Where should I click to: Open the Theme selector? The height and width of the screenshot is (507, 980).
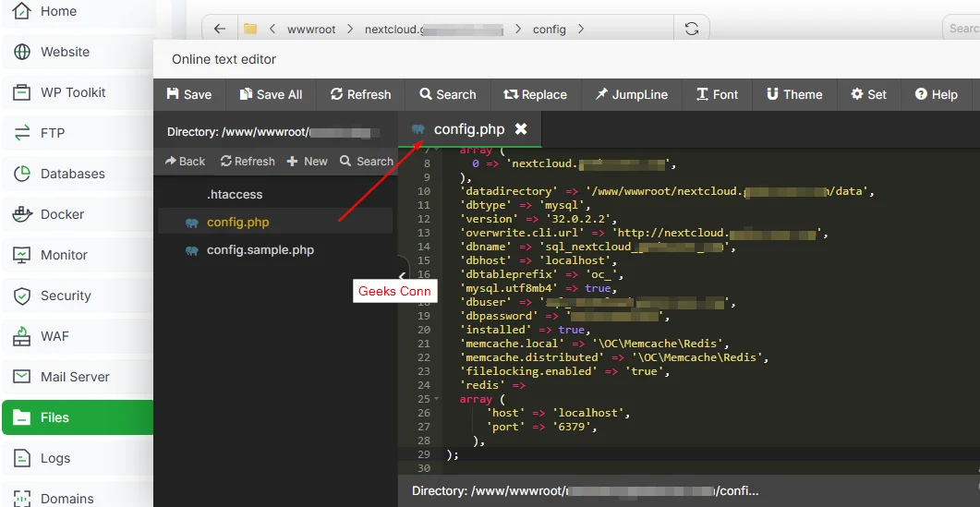click(x=794, y=94)
